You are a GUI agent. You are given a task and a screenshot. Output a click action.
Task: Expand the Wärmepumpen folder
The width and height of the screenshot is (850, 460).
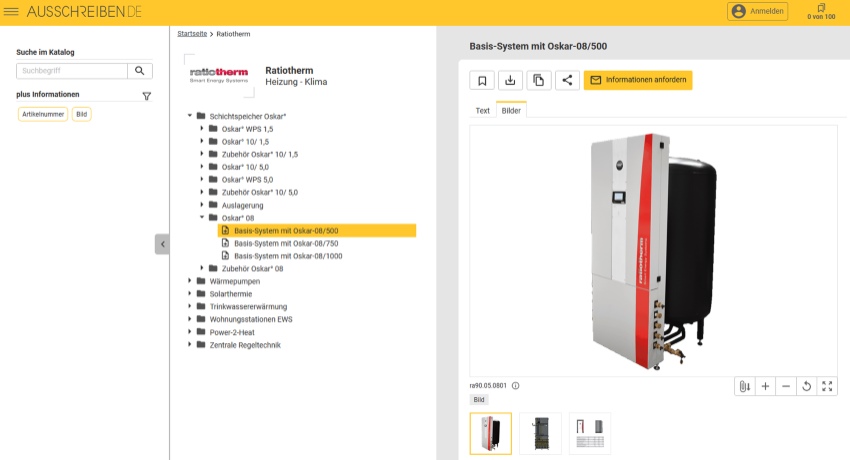click(x=190, y=281)
